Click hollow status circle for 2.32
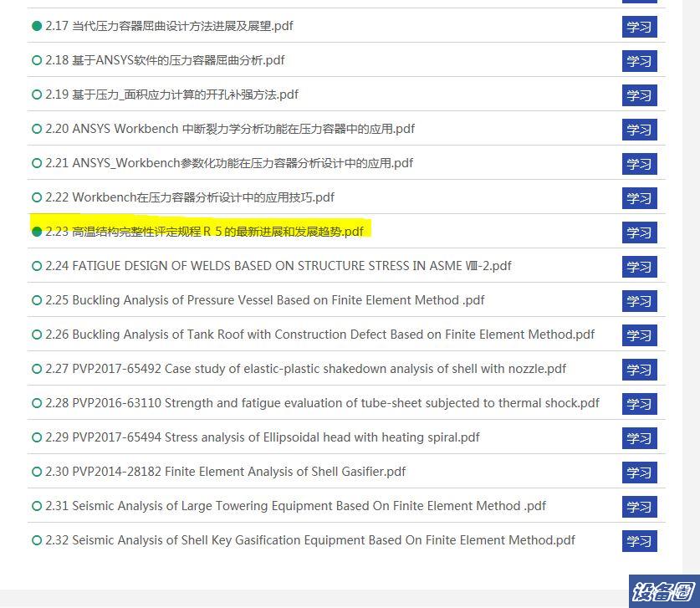Image resolution: width=700 pixels, height=608 pixels. coord(37,540)
